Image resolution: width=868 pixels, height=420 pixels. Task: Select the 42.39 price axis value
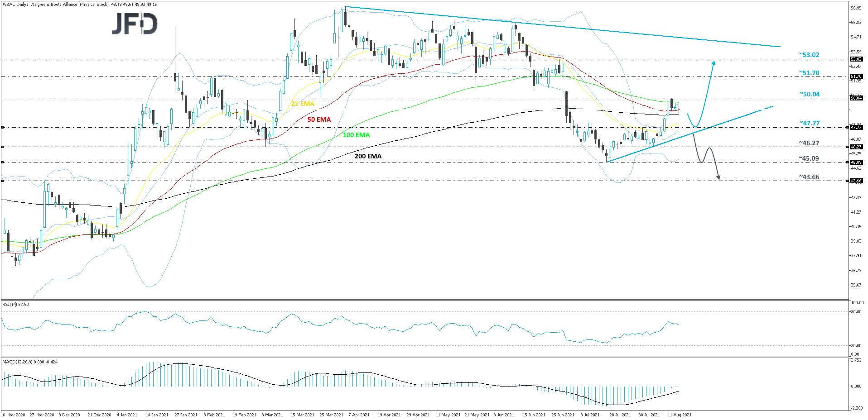click(856, 198)
